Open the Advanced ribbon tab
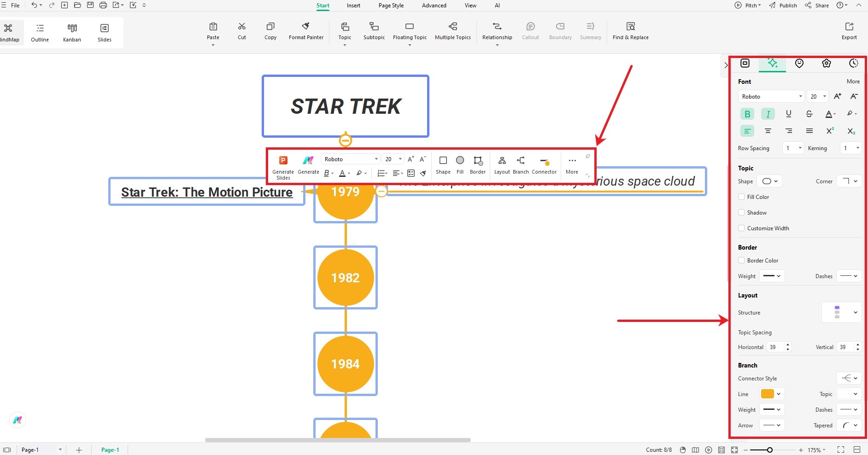The height and width of the screenshot is (455, 868). pos(434,6)
